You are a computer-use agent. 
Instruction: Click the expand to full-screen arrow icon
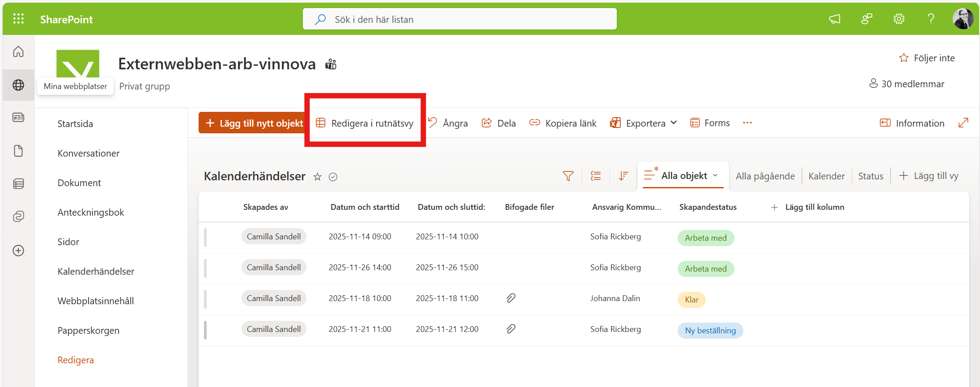pos(963,123)
